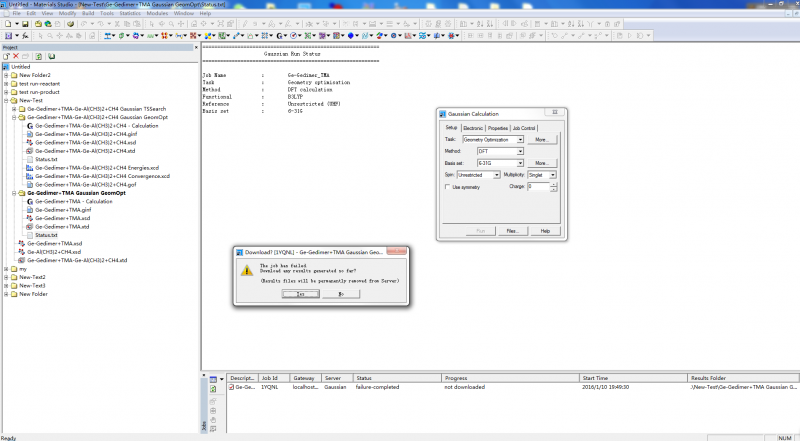Expand the test run-reactant folder
This screenshot has height=441, width=800.
[x=6, y=84]
